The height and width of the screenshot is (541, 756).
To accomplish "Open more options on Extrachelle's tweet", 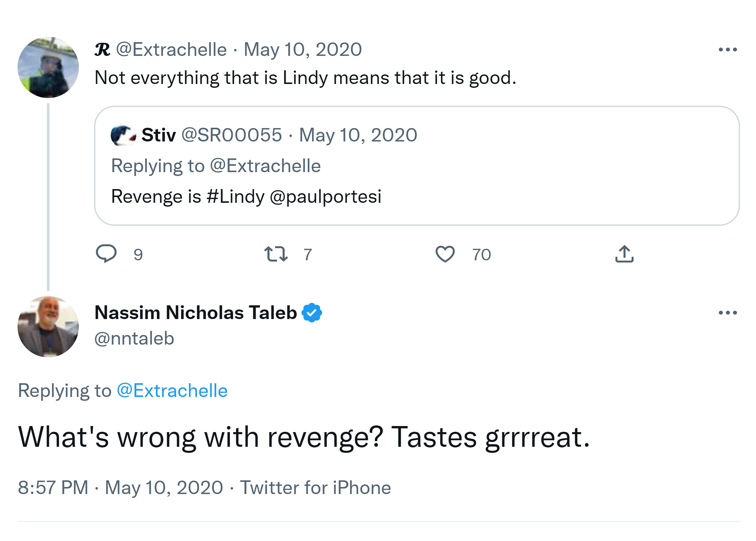I will (x=727, y=50).
